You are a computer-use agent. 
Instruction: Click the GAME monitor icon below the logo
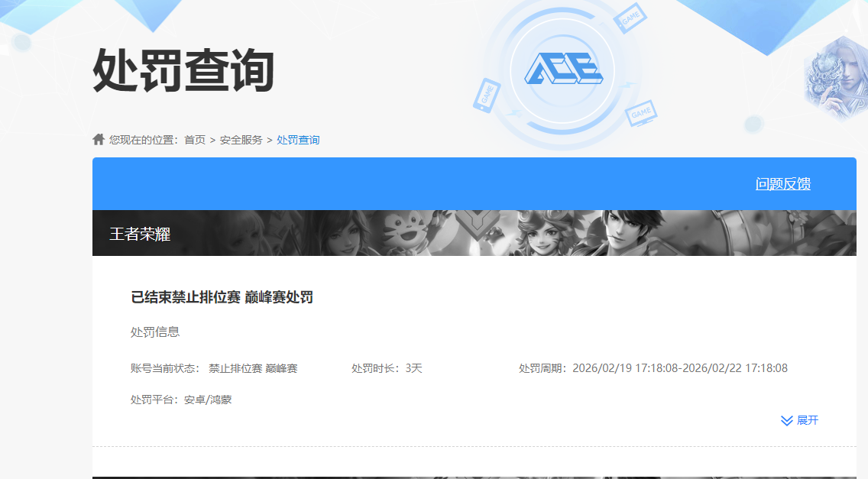click(x=640, y=115)
